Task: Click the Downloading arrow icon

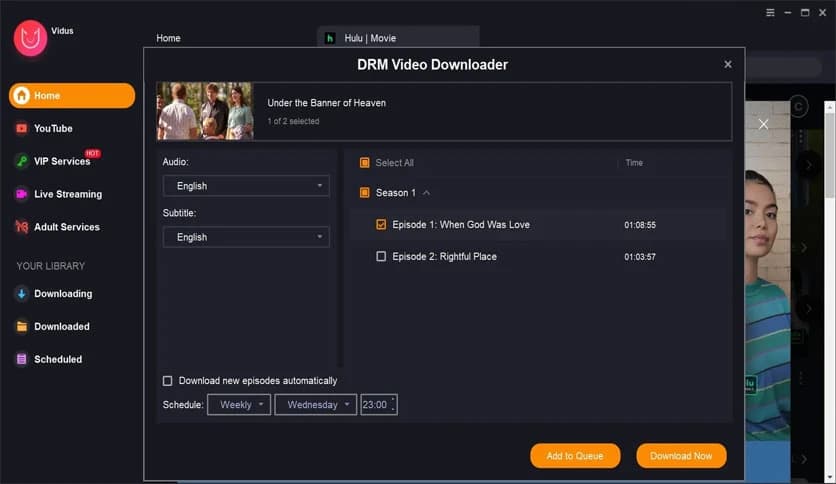Action: pos(21,294)
